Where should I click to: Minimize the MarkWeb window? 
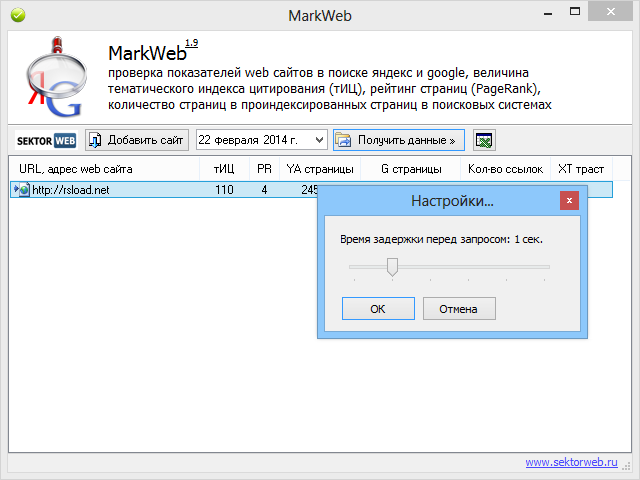(x=548, y=13)
